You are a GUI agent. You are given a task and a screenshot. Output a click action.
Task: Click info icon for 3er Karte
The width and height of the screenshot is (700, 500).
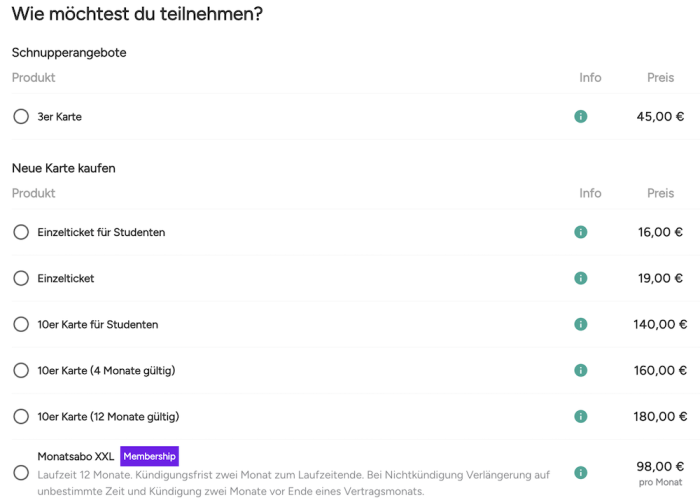(581, 117)
